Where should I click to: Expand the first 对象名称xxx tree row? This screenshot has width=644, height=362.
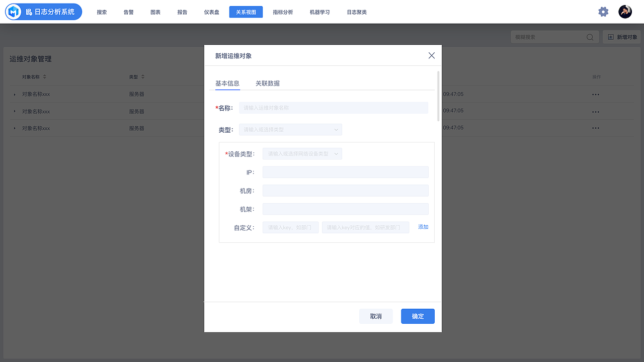[15, 94]
